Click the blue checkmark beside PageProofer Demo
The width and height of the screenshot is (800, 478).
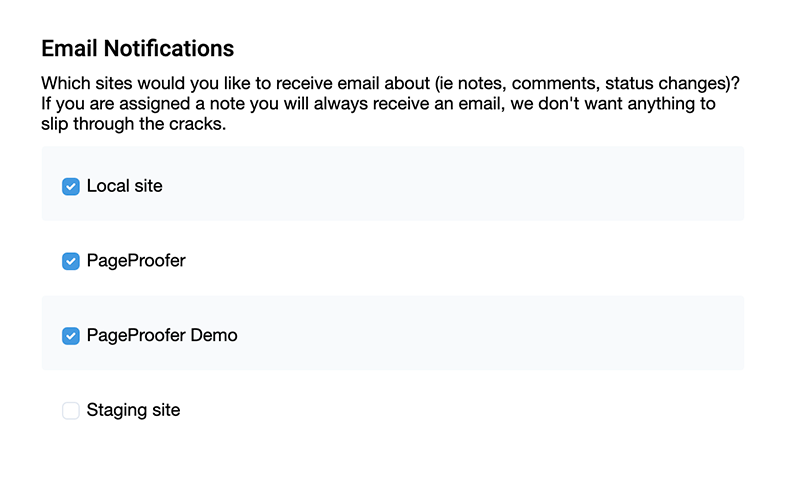(x=71, y=336)
